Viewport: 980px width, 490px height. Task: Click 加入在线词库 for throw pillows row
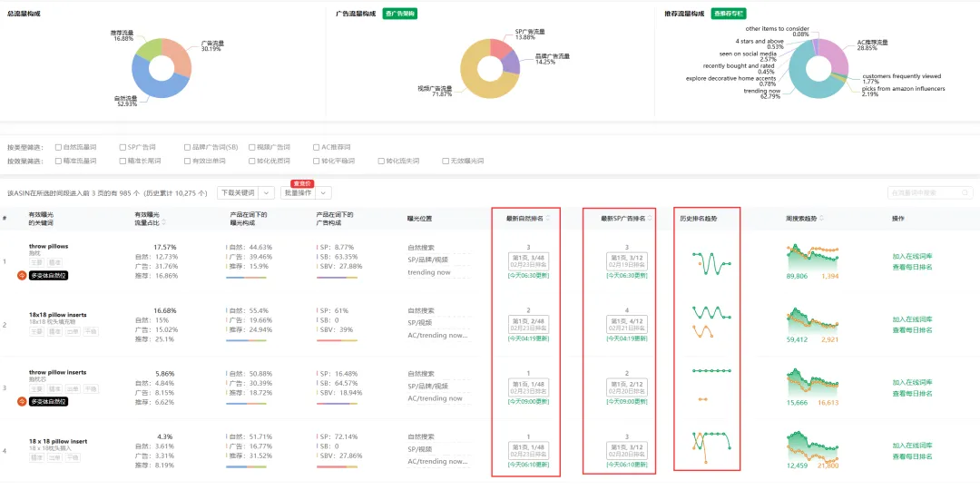(913, 256)
